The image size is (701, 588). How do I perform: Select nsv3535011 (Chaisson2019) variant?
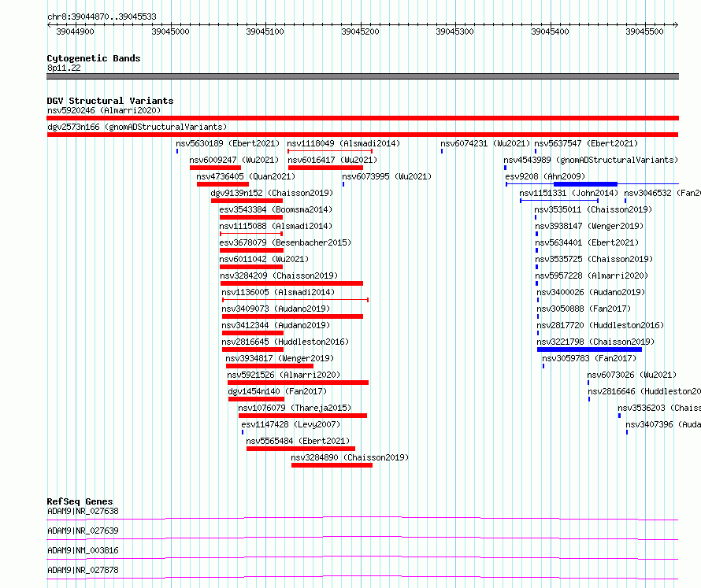[x=593, y=209]
